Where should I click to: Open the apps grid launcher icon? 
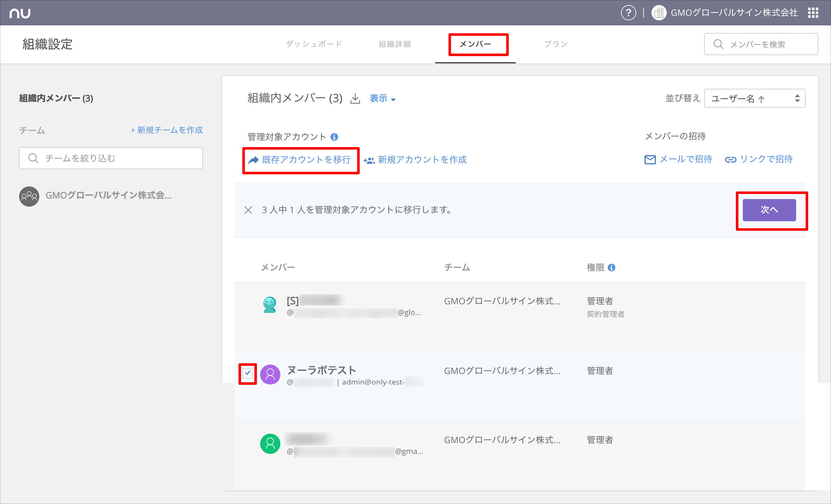click(x=813, y=13)
